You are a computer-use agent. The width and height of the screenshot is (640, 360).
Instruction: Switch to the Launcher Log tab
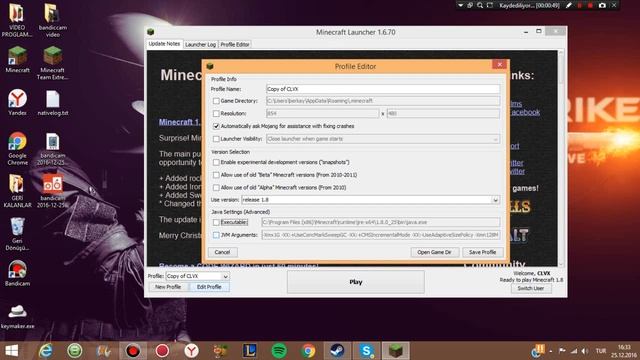[200, 44]
